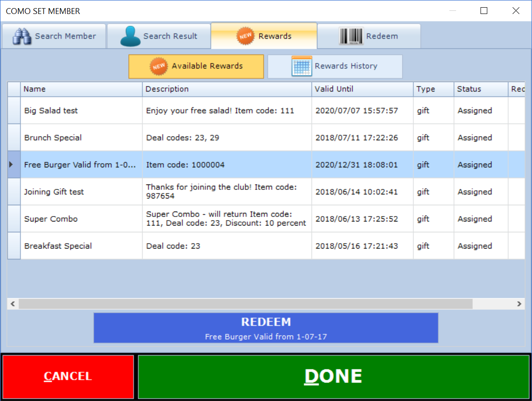Click the barcode icon on Redeem tab
532x401 pixels.
(x=351, y=36)
